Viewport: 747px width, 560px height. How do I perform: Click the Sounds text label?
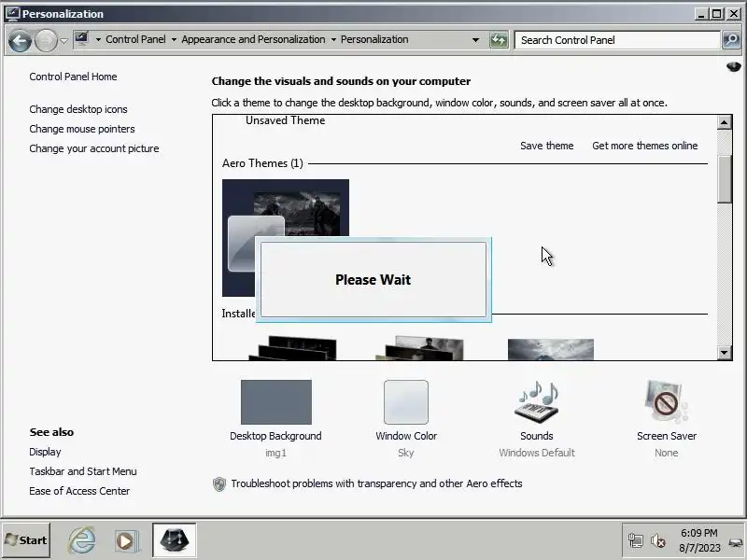click(x=537, y=436)
